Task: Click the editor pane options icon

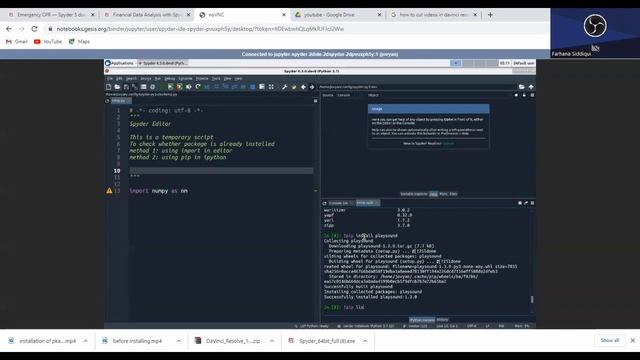Action: (316, 101)
